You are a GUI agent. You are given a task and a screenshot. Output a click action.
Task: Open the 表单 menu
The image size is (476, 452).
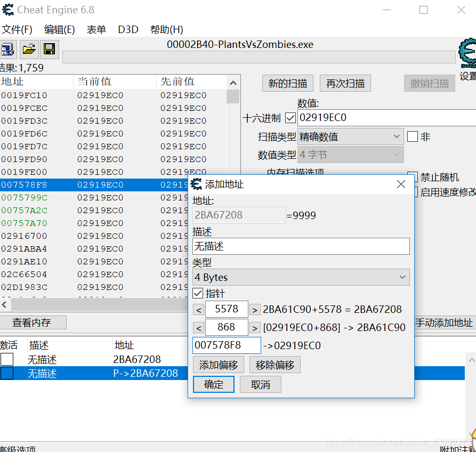point(96,30)
